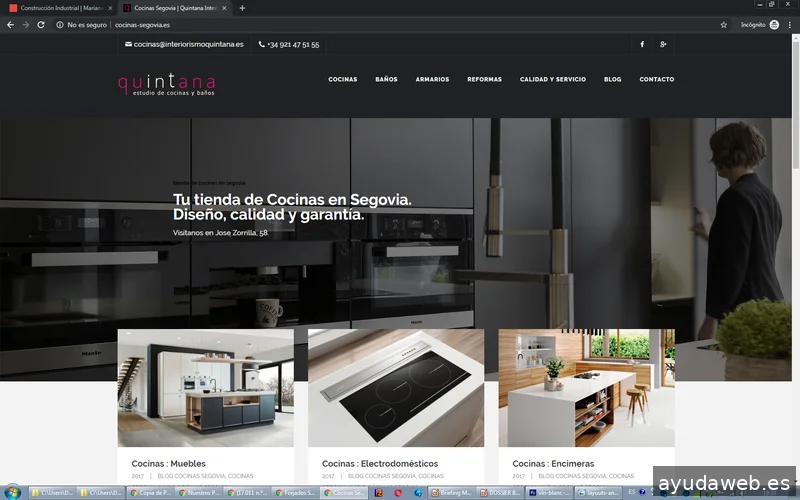Open the Chrome three-dot menu
This screenshot has height=500, width=800.
click(790, 24)
